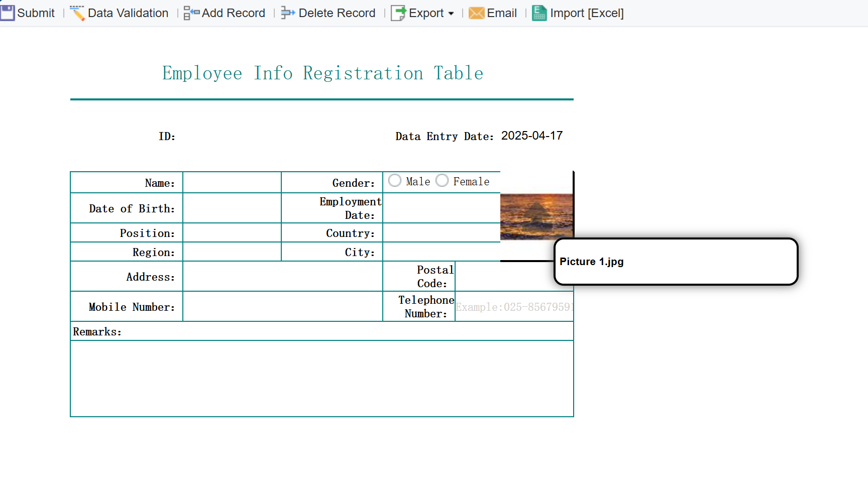Open the Export file icon

398,13
